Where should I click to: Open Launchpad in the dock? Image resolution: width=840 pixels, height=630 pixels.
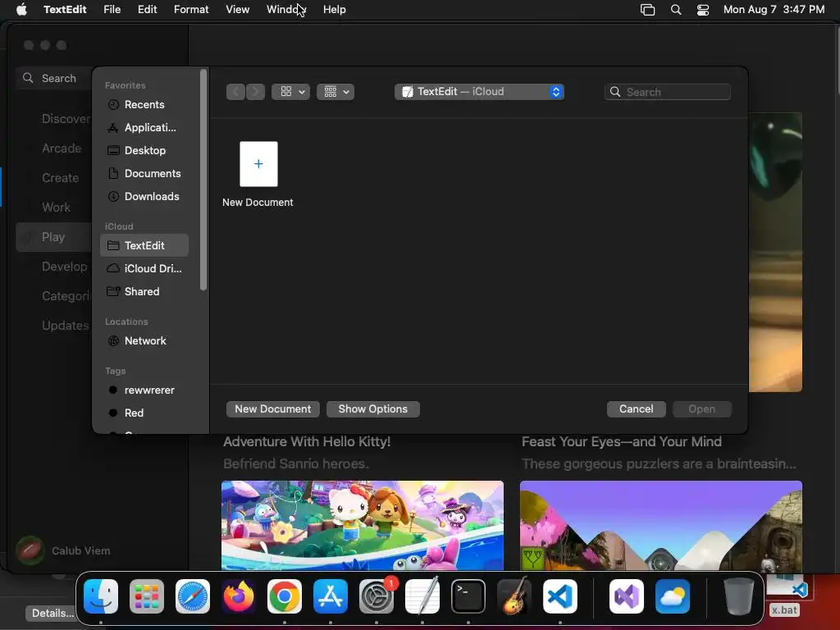pos(147,596)
